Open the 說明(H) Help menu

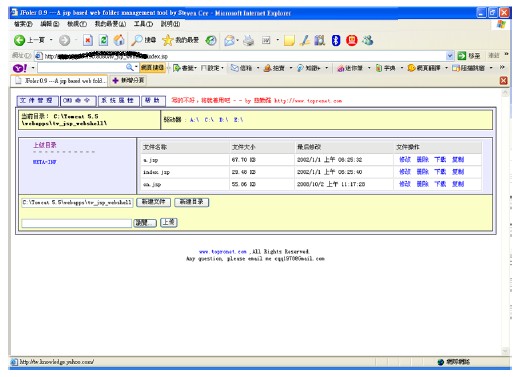click(x=170, y=24)
